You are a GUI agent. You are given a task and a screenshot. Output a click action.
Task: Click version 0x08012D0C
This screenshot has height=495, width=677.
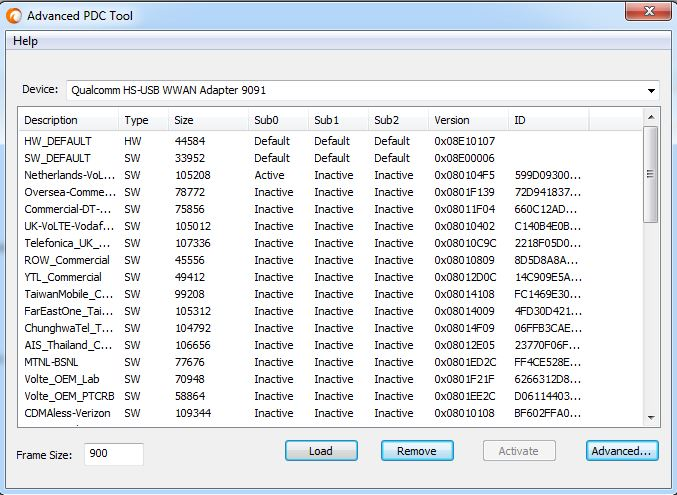pyautogui.click(x=465, y=277)
